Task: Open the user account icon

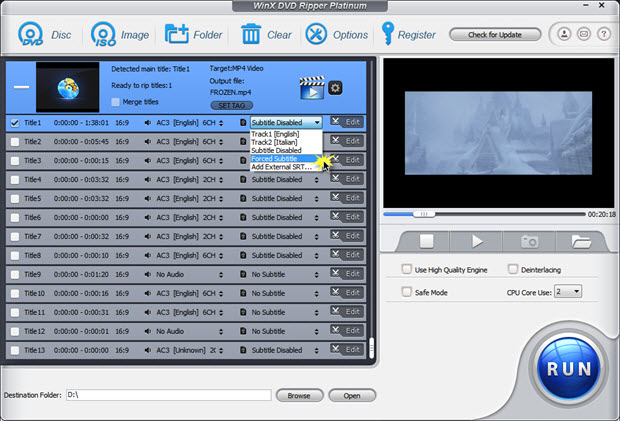Action: tap(564, 34)
